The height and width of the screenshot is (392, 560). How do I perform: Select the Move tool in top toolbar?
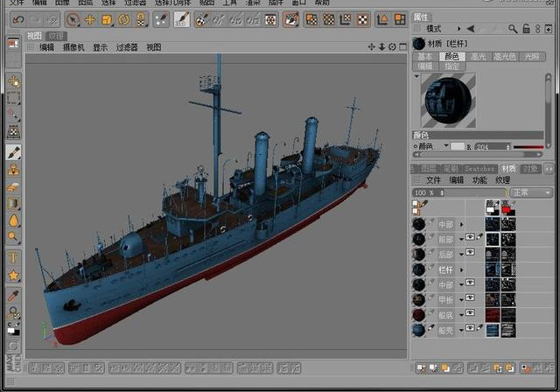click(x=90, y=19)
